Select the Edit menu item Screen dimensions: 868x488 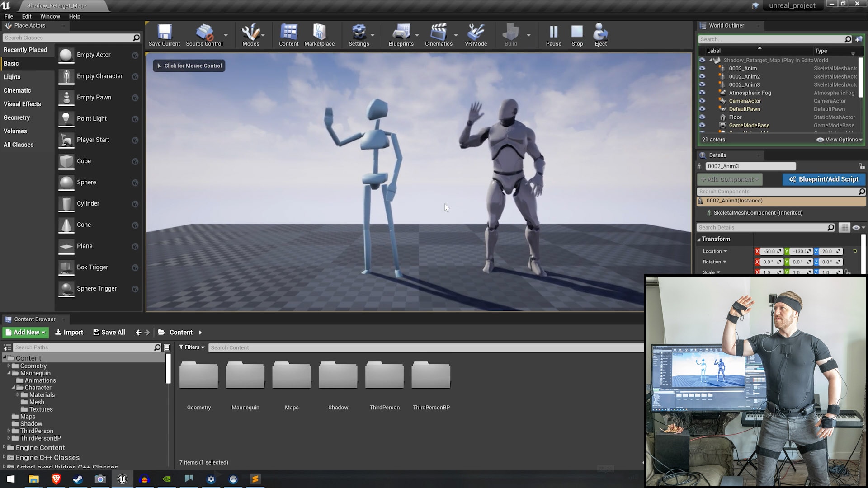tap(26, 16)
